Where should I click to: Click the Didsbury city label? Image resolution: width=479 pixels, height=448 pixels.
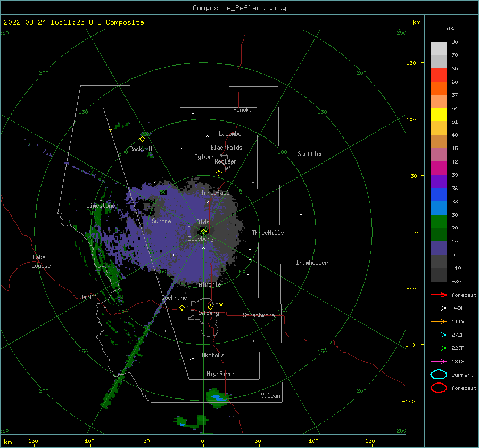pyautogui.click(x=201, y=239)
